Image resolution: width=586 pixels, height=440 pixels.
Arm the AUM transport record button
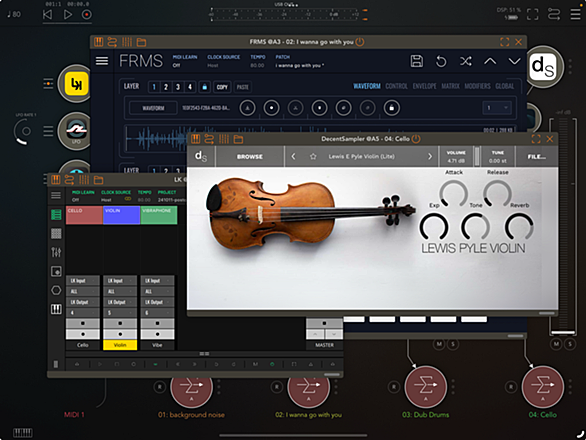tap(87, 15)
